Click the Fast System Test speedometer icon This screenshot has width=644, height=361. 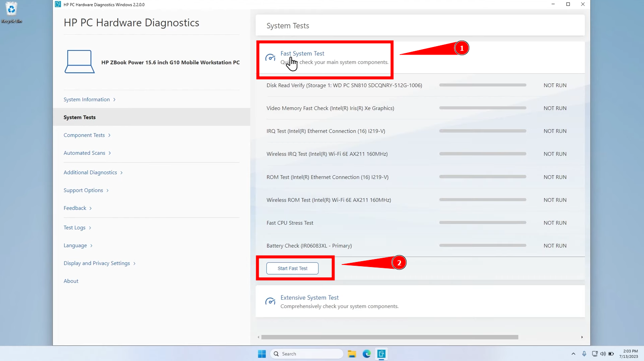click(270, 58)
